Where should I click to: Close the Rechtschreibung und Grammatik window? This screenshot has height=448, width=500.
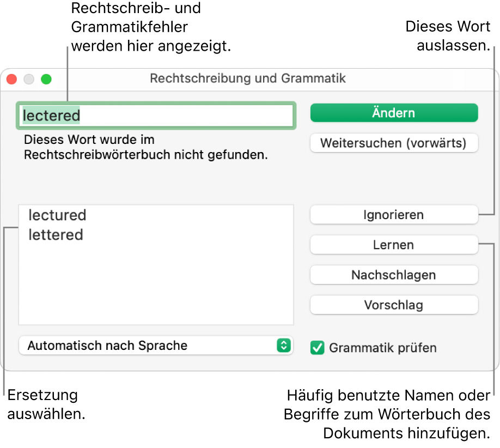pos(11,79)
